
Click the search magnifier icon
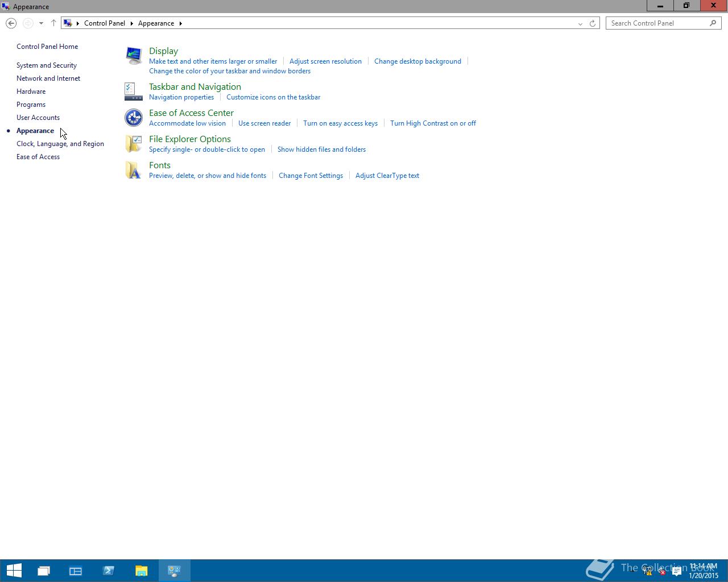(x=713, y=23)
